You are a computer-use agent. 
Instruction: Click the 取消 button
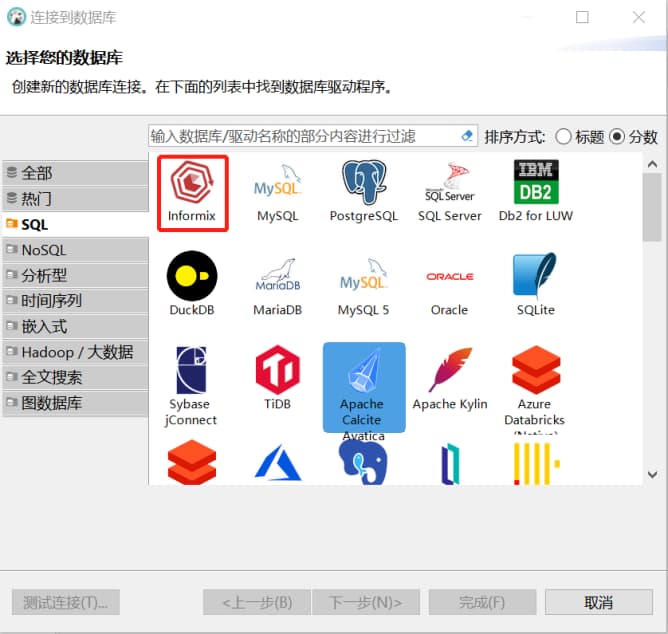pyautogui.click(x=599, y=602)
